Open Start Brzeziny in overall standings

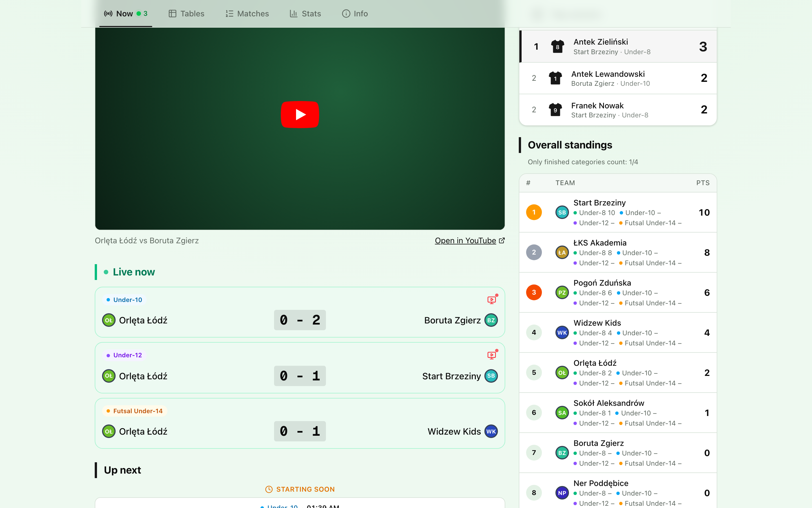(618, 212)
